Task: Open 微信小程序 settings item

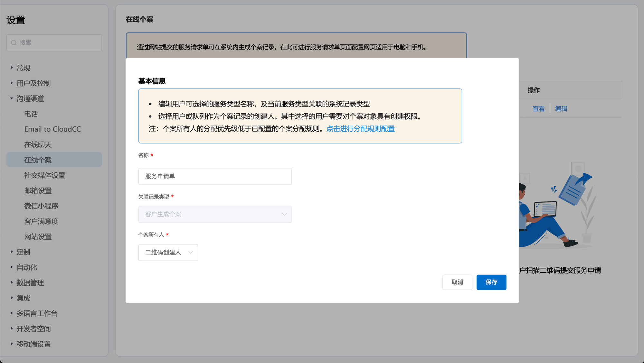Action: pos(41,206)
